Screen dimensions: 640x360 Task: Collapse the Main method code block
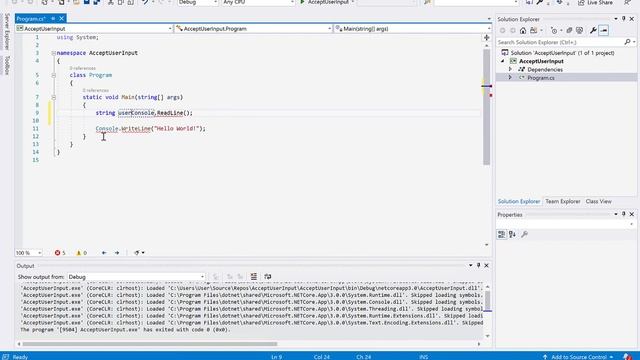point(53,97)
